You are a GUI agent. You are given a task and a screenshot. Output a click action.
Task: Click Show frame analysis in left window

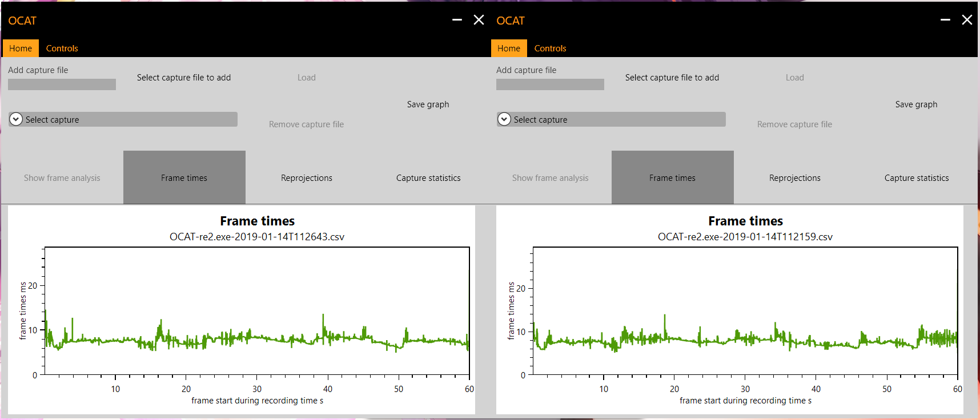tap(62, 178)
